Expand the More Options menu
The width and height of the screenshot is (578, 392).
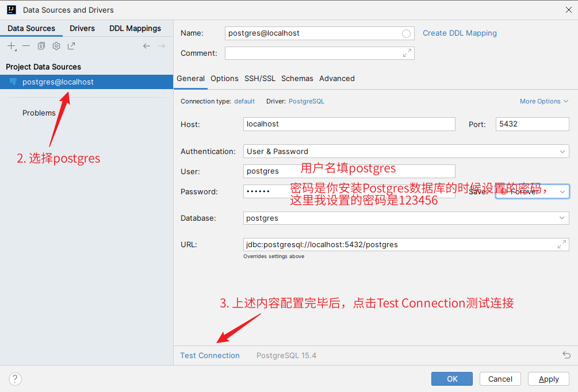(543, 101)
